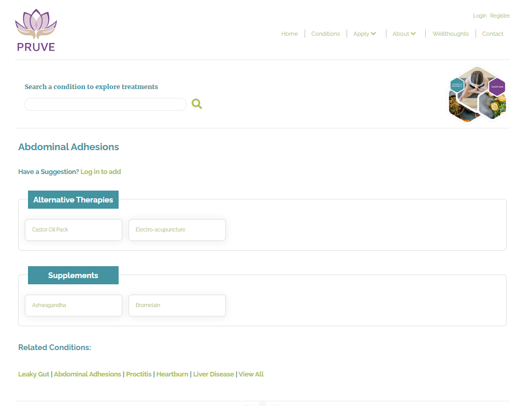Open the Conditions menu item
Screen dimensions: 532x406
325,34
